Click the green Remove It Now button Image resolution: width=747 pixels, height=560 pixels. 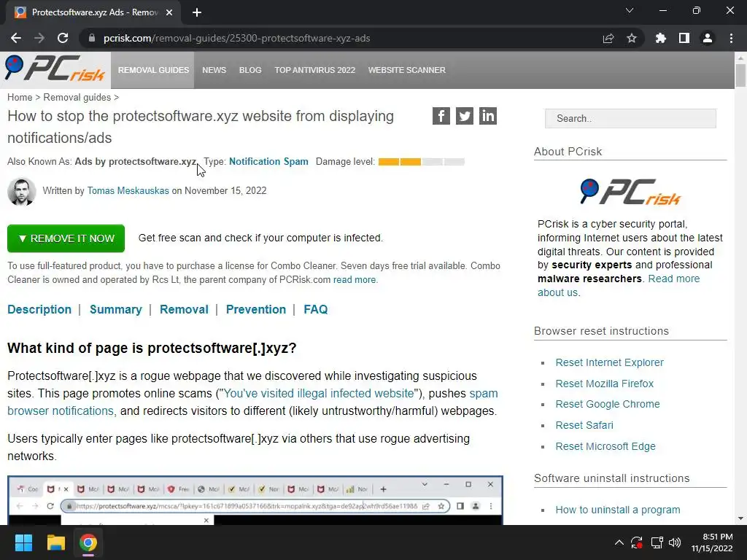(x=66, y=238)
